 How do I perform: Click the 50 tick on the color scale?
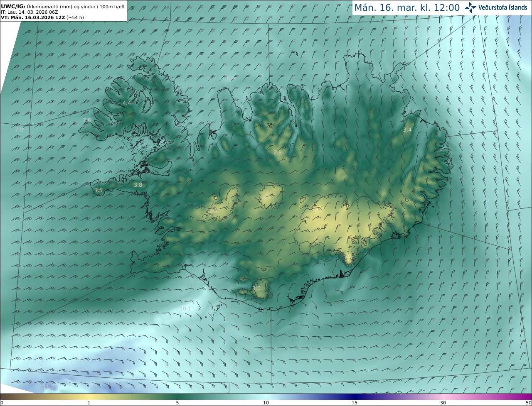click(x=528, y=403)
